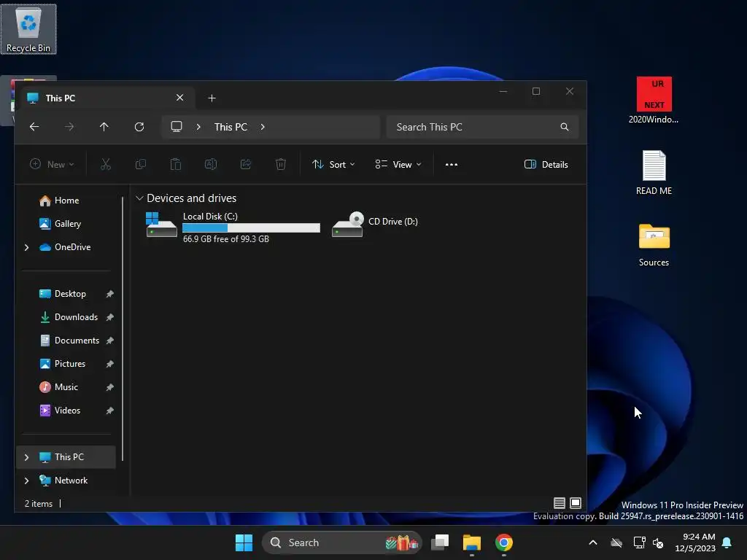Open Gallery in navigation pane

pyautogui.click(x=66, y=224)
